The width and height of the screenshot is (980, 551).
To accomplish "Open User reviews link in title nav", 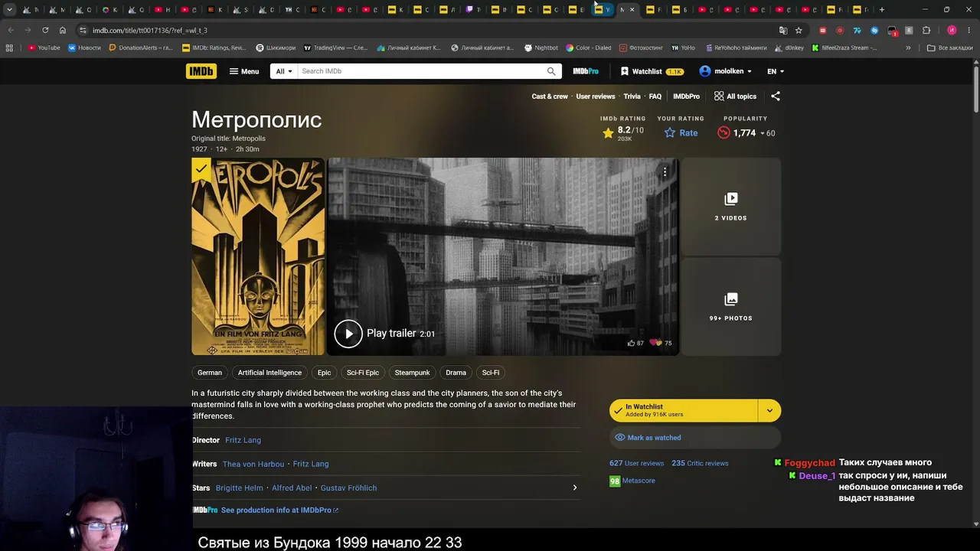I will 596,96.
